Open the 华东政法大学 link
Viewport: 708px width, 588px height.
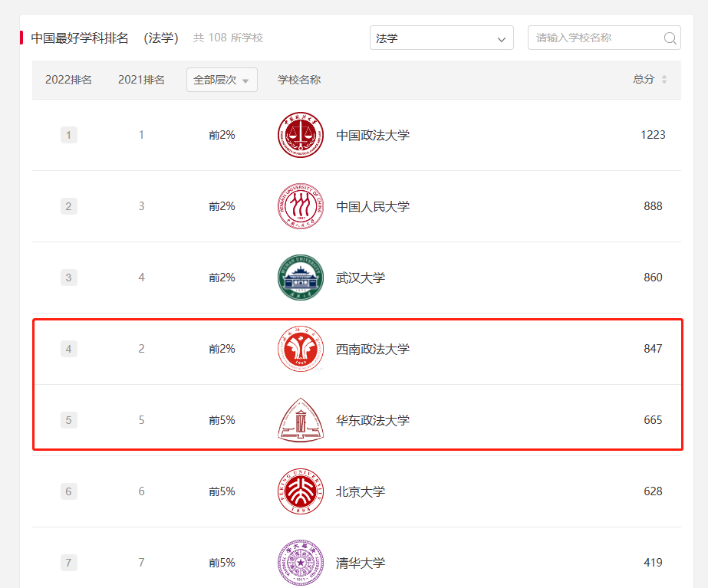(x=373, y=420)
